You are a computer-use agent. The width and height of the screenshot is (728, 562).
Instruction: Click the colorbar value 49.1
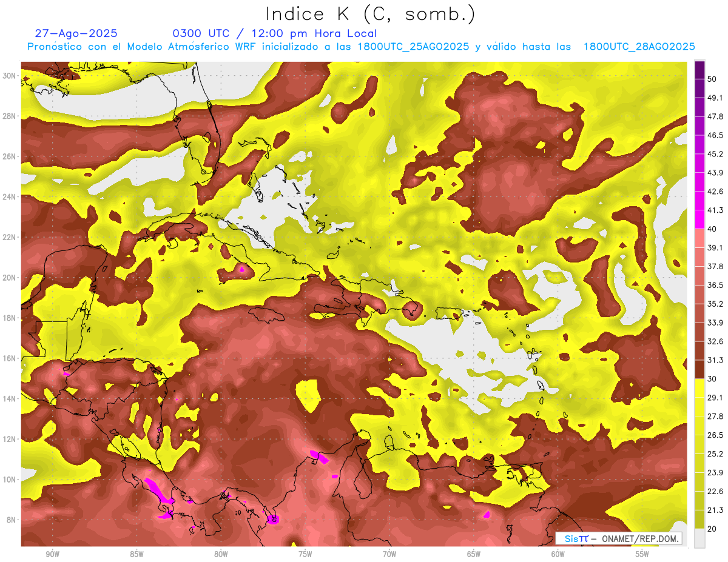(x=715, y=98)
